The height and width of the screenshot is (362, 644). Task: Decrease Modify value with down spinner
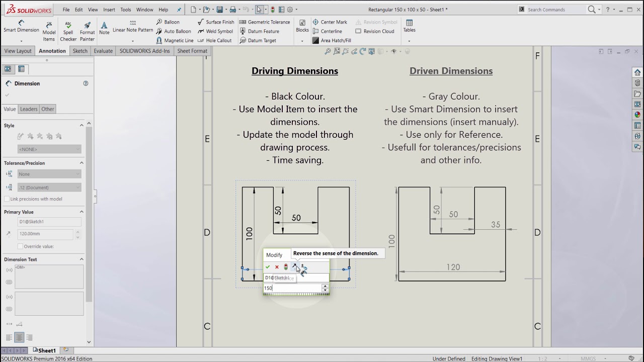coord(325,290)
